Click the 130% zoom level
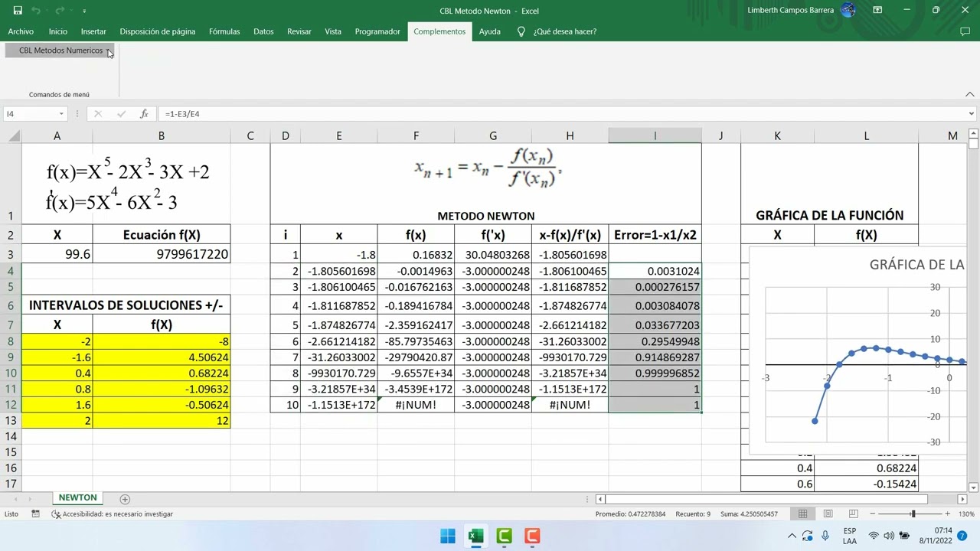 click(966, 514)
